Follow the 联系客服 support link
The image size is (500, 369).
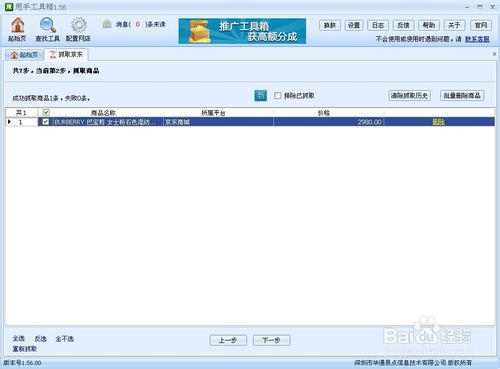click(x=477, y=39)
